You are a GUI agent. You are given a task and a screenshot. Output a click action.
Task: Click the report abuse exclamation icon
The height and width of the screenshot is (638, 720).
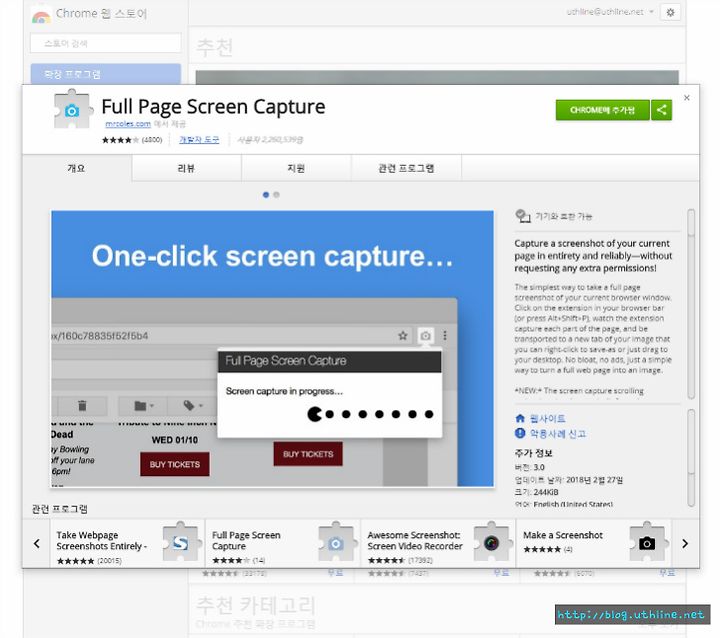click(520, 433)
